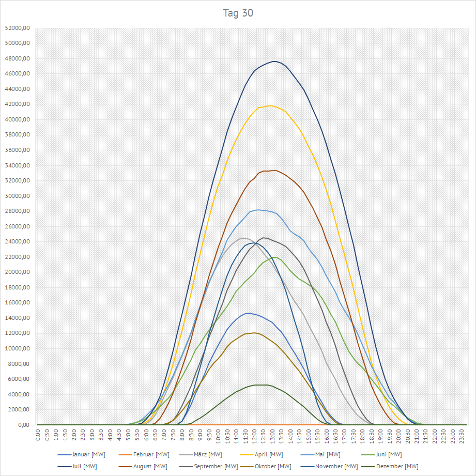The width and height of the screenshot is (476, 476).
Task: Click the 23:30 label on the time axis
Action: click(462, 436)
